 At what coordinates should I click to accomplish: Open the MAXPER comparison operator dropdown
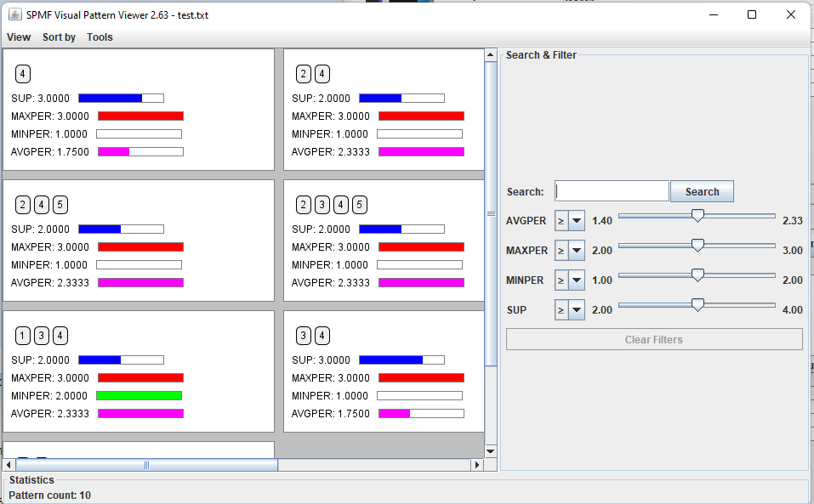569,251
